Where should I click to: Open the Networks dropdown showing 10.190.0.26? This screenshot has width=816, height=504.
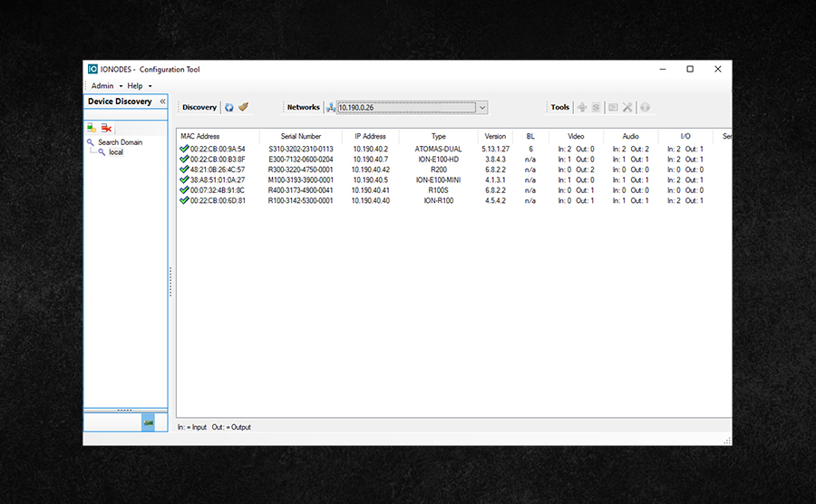point(482,107)
